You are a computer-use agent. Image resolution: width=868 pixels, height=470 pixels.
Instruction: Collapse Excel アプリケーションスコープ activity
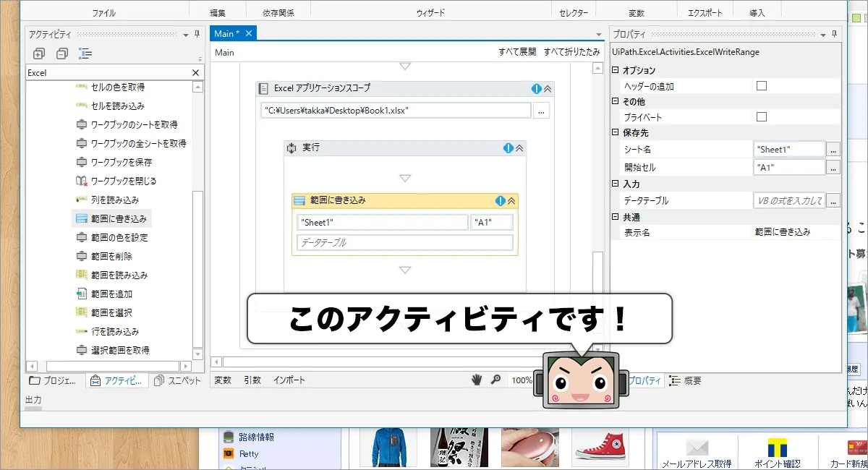(548, 88)
